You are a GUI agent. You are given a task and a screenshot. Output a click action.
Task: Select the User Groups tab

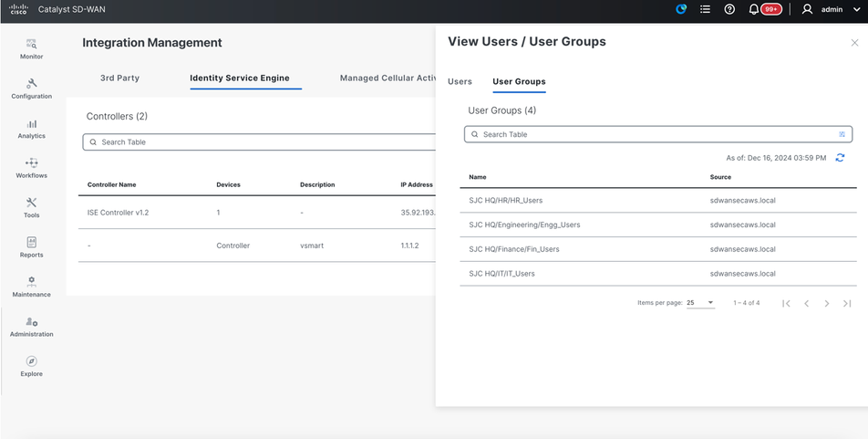tap(520, 81)
